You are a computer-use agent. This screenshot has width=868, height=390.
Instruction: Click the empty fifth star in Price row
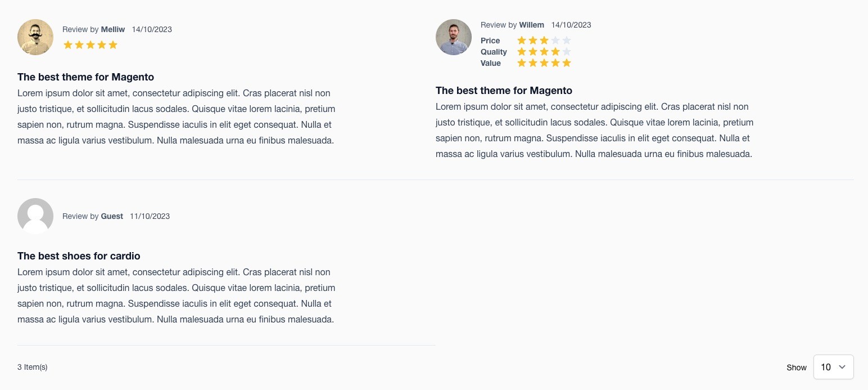pos(567,41)
